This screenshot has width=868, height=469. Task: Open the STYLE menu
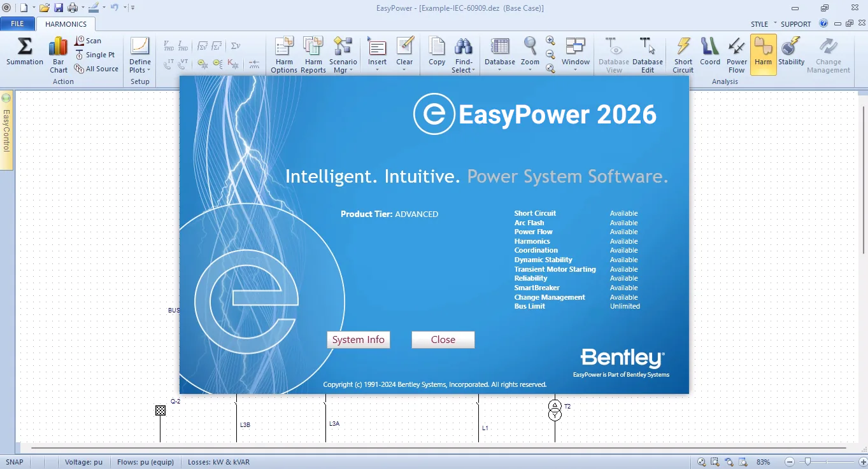coord(759,24)
